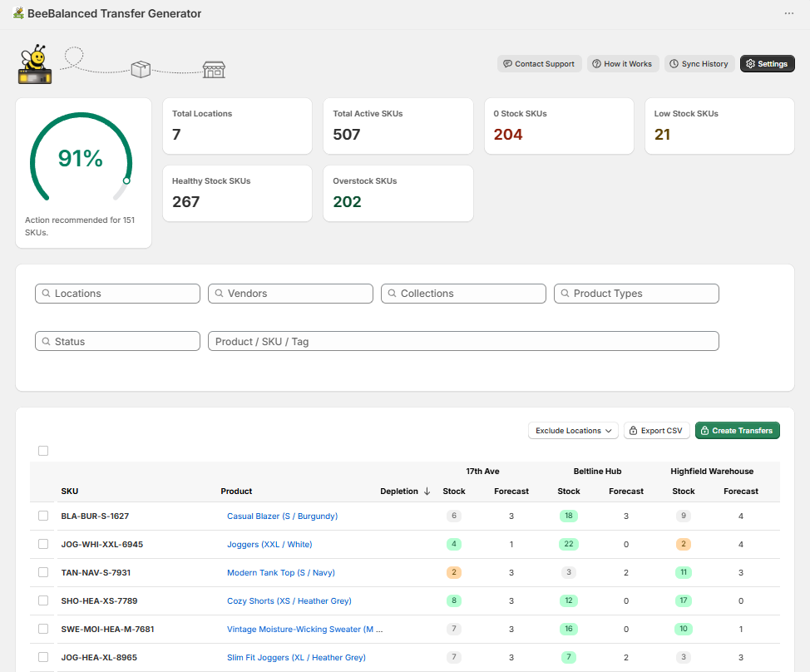Click the Total Active SKUs card

(x=398, y=126)
